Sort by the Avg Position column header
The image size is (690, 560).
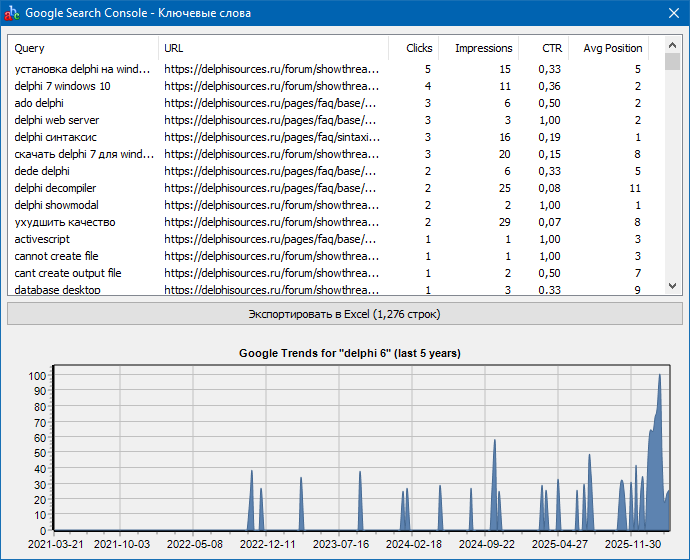609,48
